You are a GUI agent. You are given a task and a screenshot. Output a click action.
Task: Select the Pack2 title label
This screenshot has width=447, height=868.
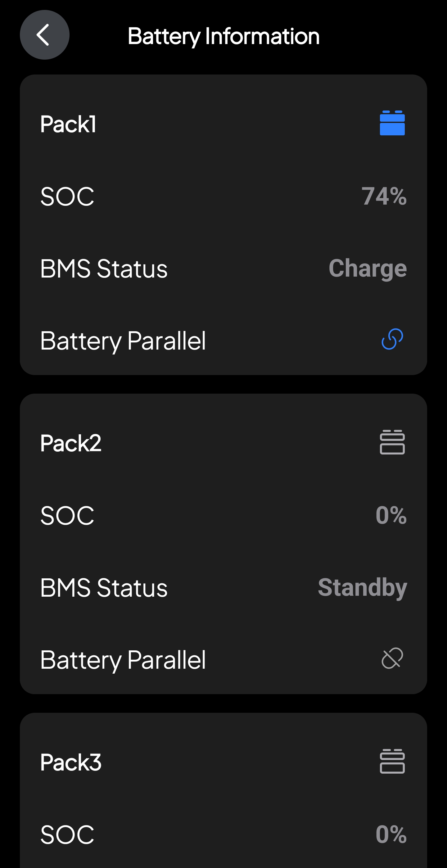click(x=71, y=443)
